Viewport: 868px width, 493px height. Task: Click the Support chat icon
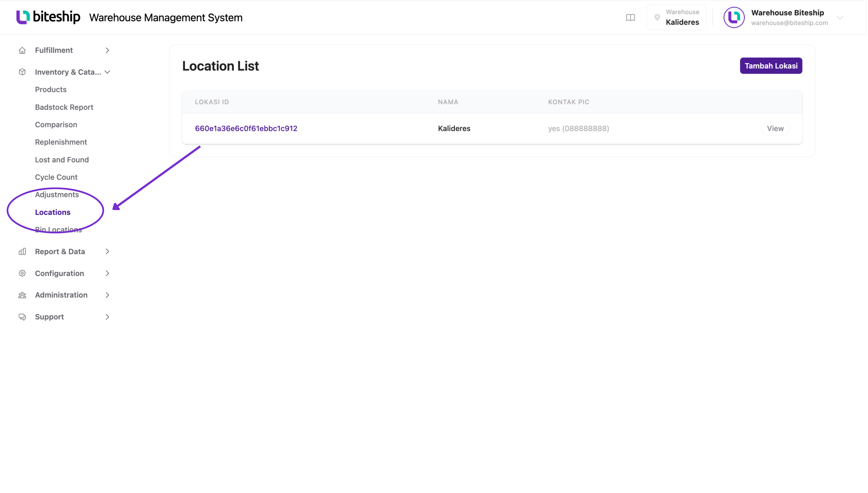click(x=22, y=317)
